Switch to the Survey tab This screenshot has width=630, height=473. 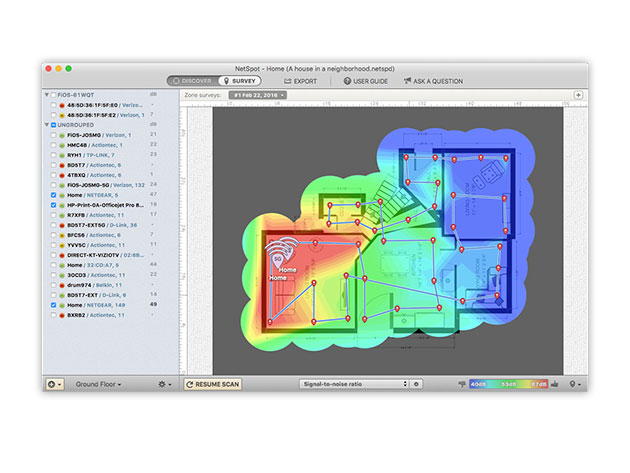point(240,80)
